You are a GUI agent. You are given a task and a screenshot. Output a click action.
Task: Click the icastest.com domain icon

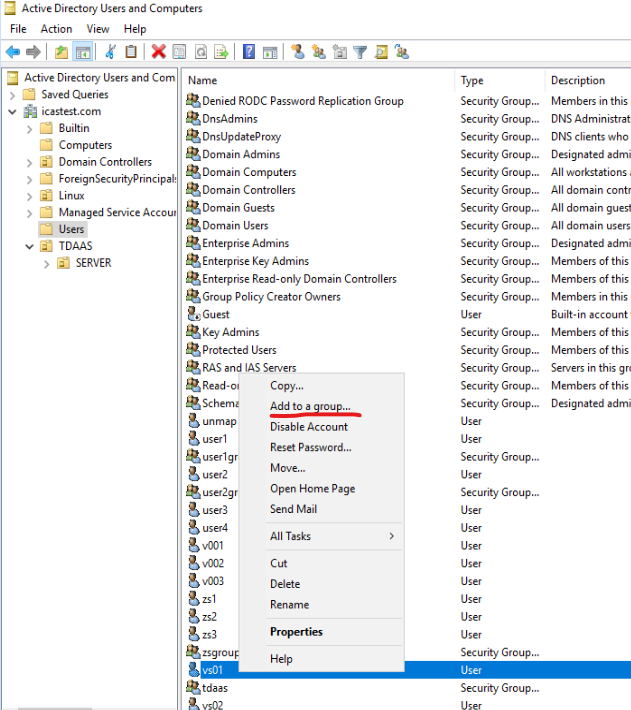[x=30, y=111]
